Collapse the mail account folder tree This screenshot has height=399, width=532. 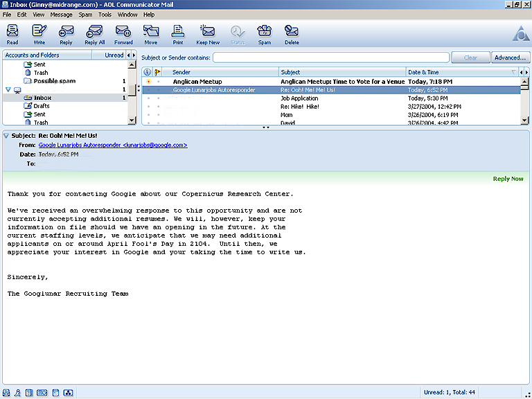tap(8, 89)
